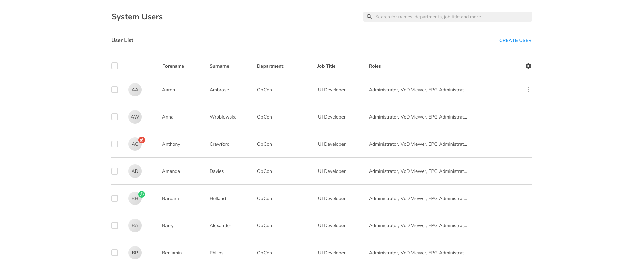Click the BP avatar for Benjamin Philips
Screen dimensions: 644x272
point(135,253)
